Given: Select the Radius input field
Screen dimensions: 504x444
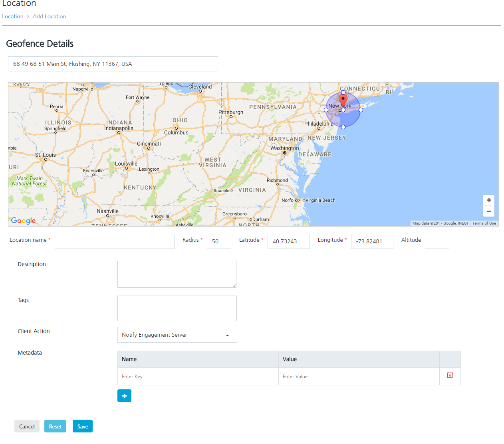Looking at the screenshot, I should pyautogui.click(x=219, y=241).
